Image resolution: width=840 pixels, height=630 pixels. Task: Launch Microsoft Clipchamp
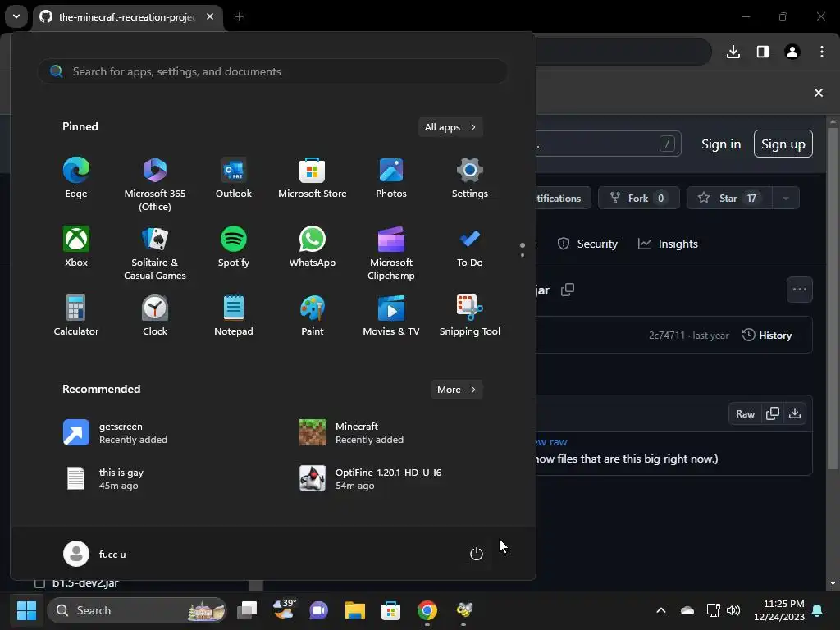tap(391, 253)
